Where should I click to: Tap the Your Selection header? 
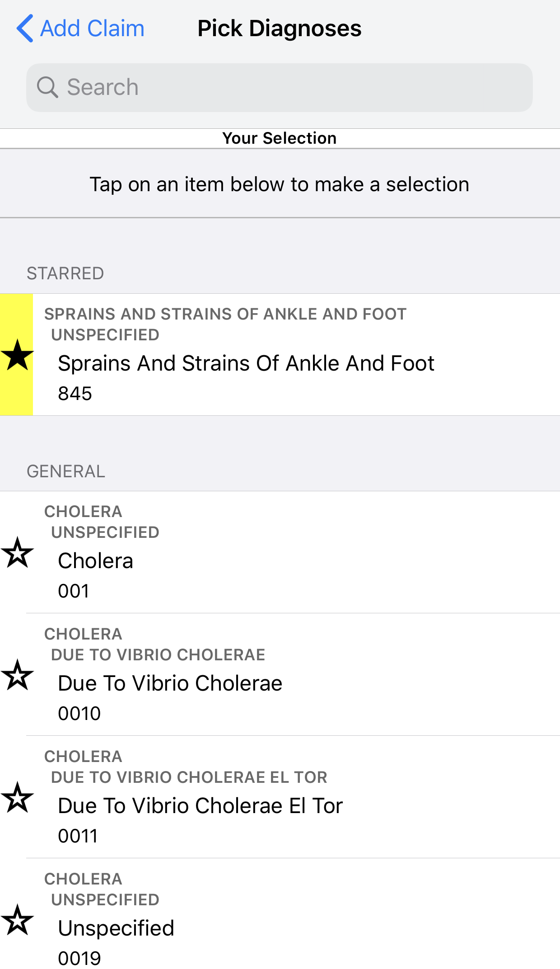[280, 138]
